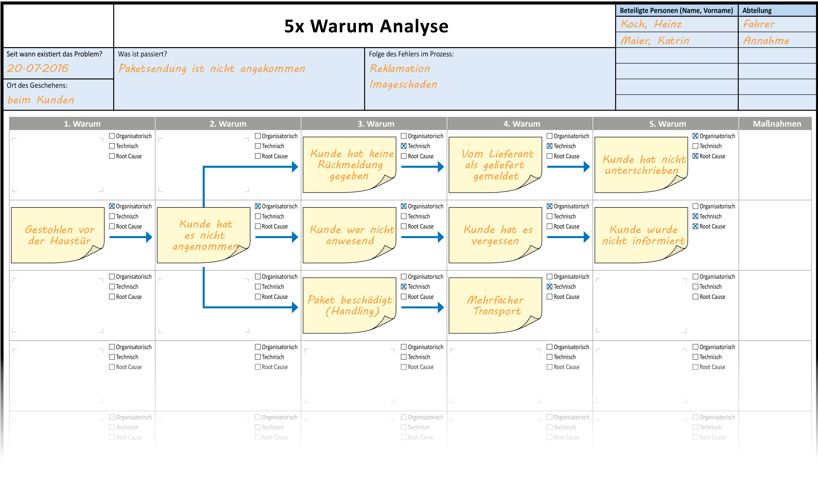This screenshot has width=818, height=504.
Task: Tick Organisatorisch beside 'Kunde wurde nicht informiert'
Action: (x=695, y=206)
